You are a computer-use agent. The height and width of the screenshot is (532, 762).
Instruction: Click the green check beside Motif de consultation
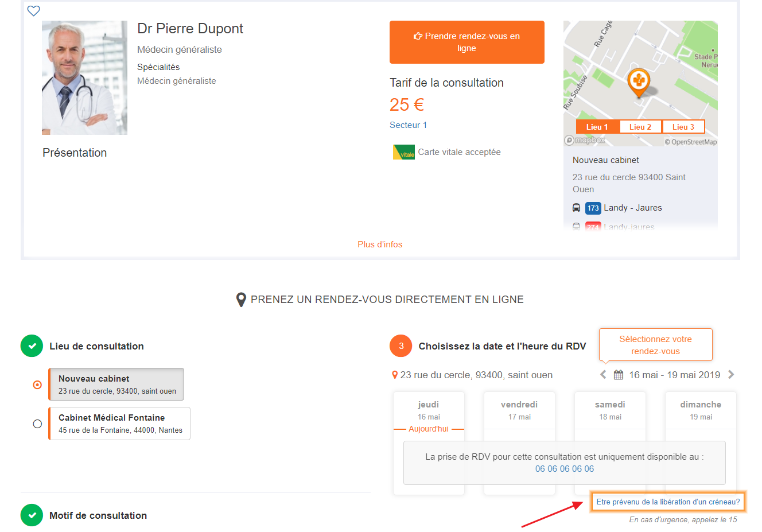(32, 515)
